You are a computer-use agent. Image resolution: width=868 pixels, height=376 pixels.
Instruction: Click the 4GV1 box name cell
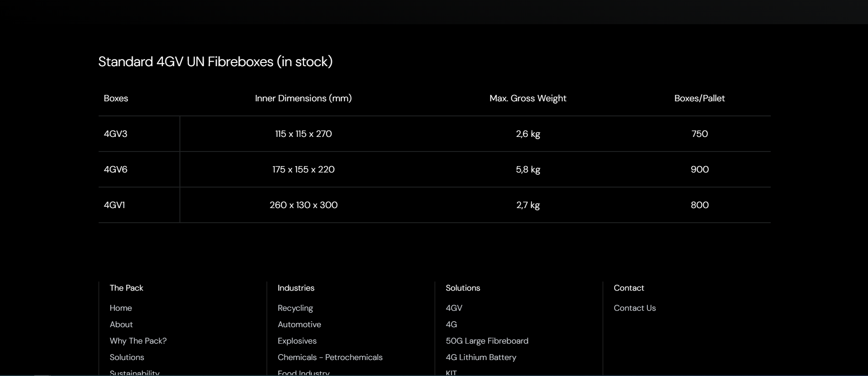click(114, 205)
